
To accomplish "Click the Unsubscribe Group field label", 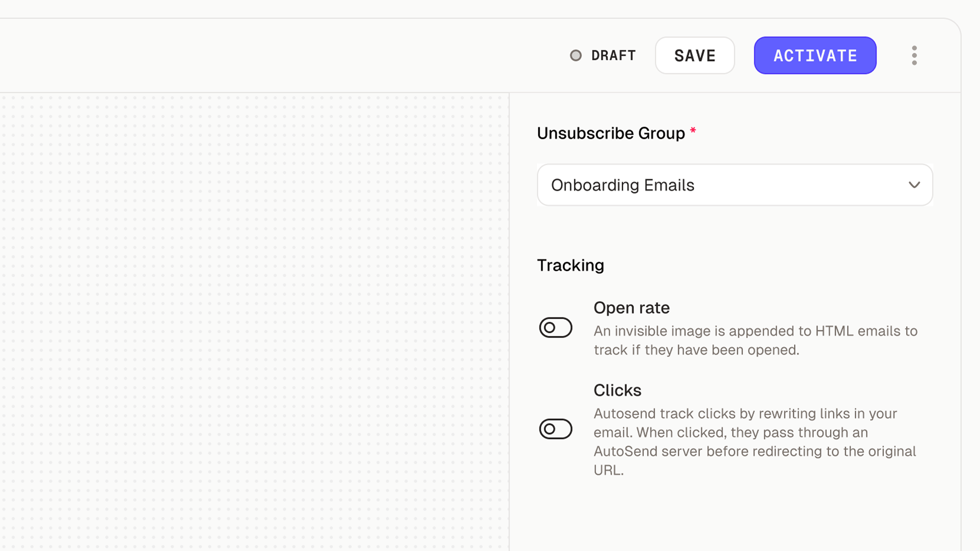I will 611,133.
